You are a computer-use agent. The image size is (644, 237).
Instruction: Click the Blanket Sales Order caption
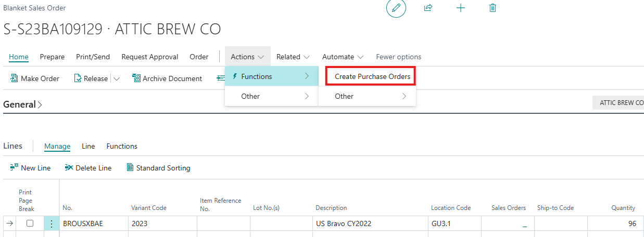coord(34,8)
